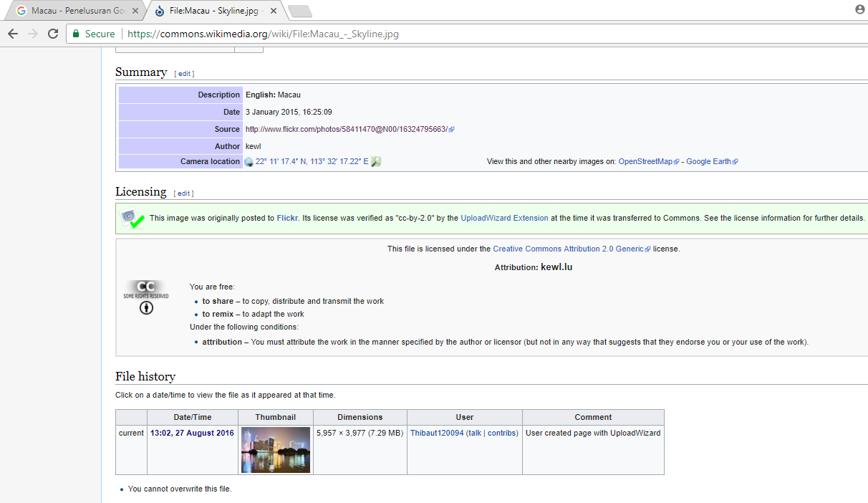Open Creative Commons Attribution 2.0 Generic link
Viewport: 868px width, 503px height.
[568, 249]
